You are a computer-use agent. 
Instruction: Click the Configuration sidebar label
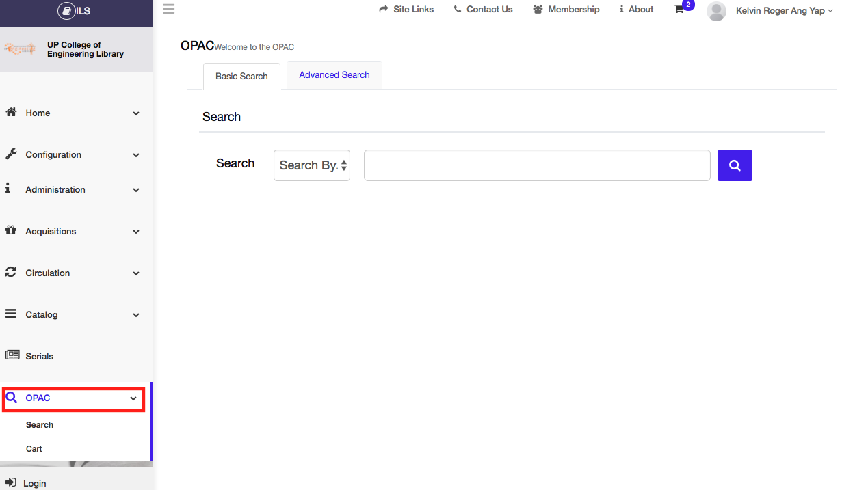pyautogui.click(x=53, y=154)
